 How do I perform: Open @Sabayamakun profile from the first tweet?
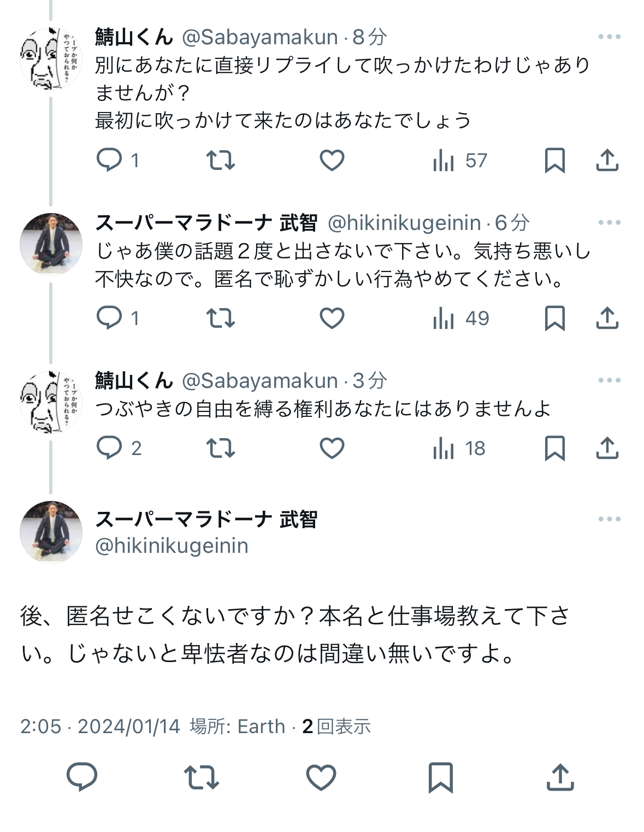259,37
